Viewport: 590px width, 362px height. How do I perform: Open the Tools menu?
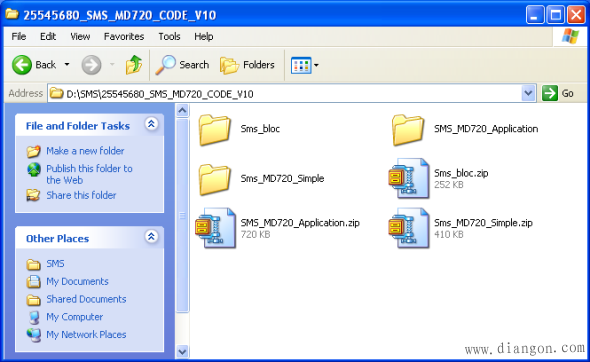(169, 37)
